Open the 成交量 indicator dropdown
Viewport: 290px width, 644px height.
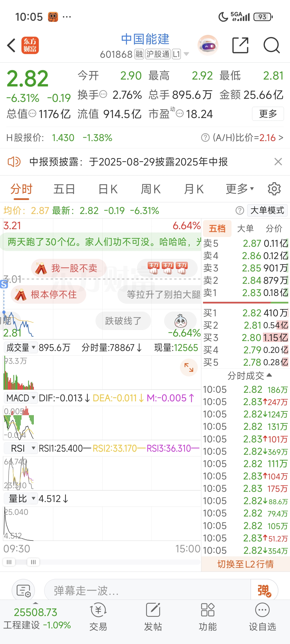pyautogui.click(x=21, y=347)
